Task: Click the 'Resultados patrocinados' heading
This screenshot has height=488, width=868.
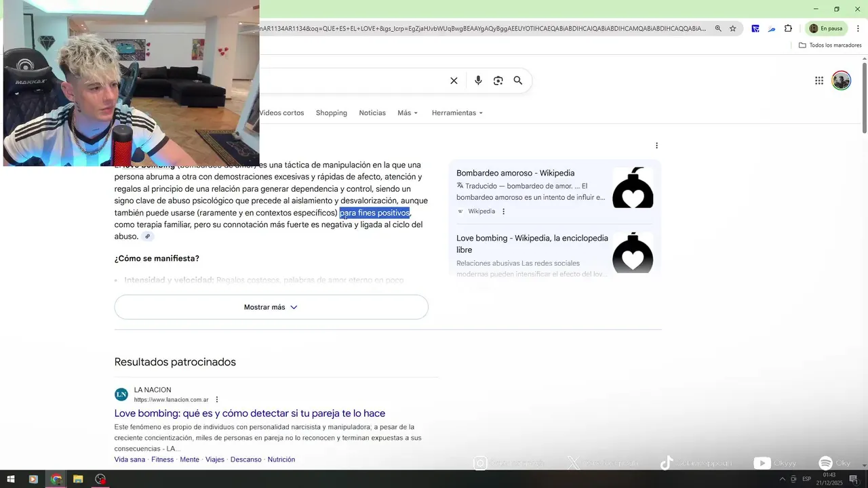Action: [x=175, y=362]
